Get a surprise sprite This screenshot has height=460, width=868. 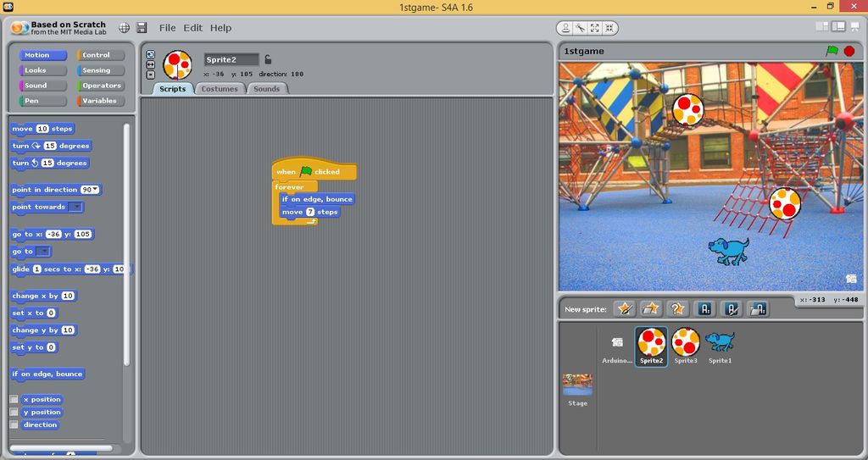pos(677,309)
